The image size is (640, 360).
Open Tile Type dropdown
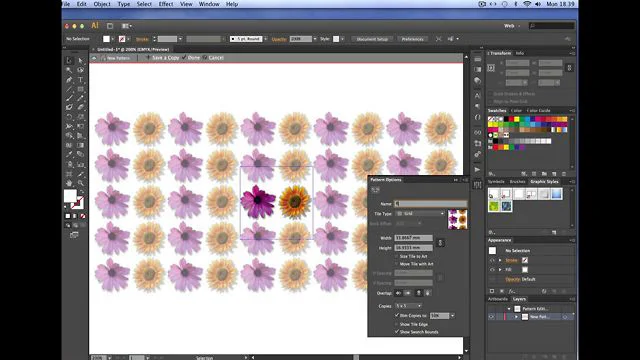[x=420, y=213]
